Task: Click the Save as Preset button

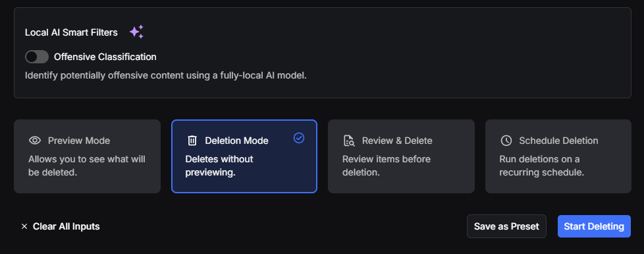Action: (x=506, y=226)
